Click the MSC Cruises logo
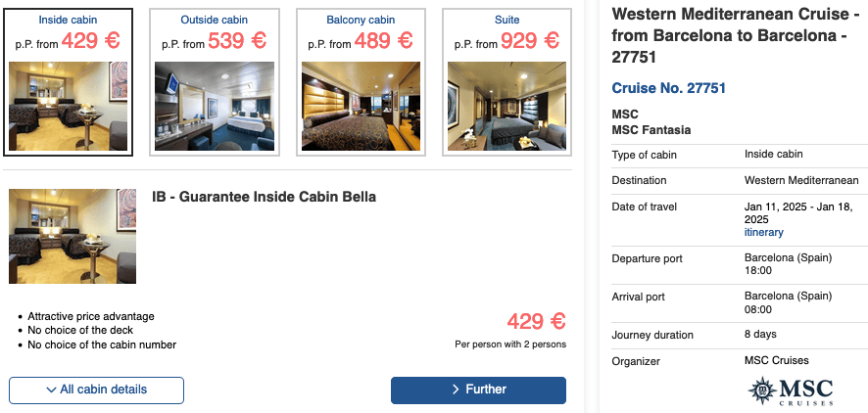 (790, 391)
